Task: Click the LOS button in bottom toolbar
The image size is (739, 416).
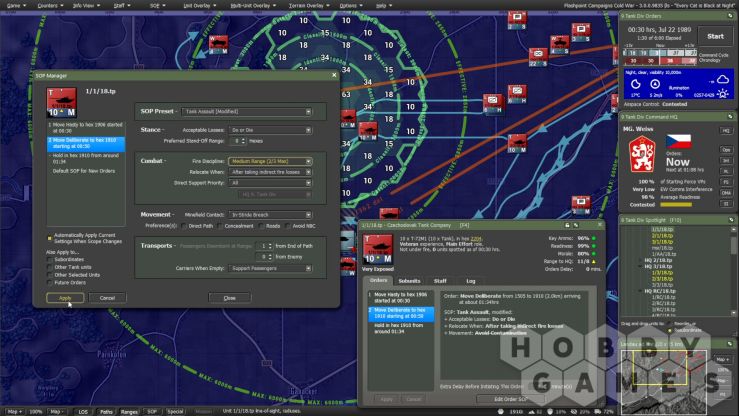Action: [x=83, y=411]
